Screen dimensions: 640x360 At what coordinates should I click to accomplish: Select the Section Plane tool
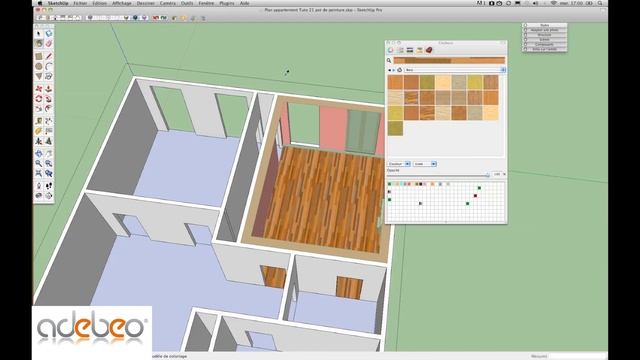click(49, 196)
